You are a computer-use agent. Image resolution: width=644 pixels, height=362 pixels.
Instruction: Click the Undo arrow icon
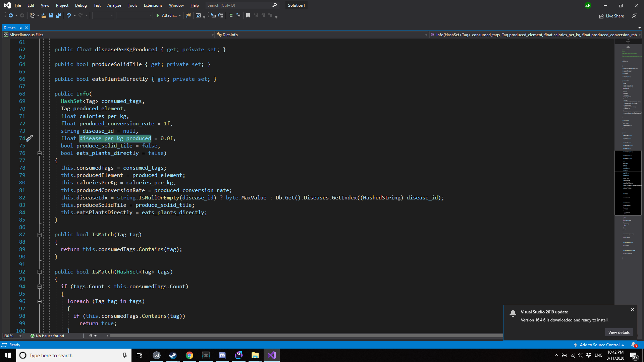click(68, 15)
